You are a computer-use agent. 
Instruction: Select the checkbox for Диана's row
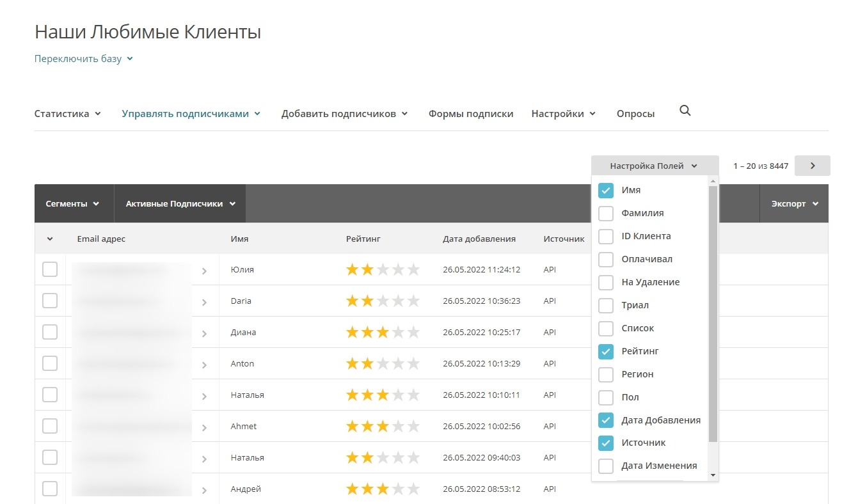pyautogui.click(x=50, y=332)
